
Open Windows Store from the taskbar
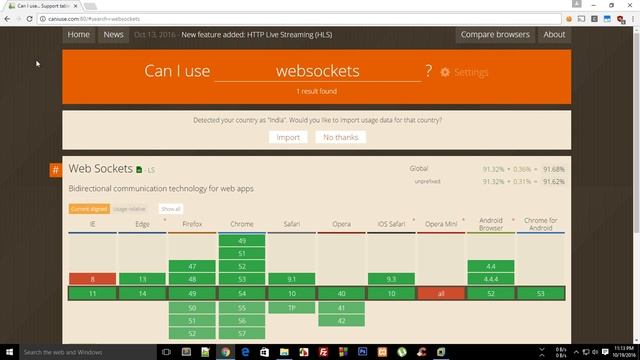click(264, 352)
